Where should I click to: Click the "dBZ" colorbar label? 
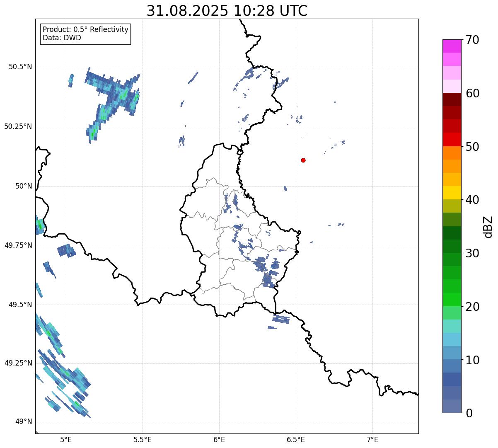(x=488, y=226)
